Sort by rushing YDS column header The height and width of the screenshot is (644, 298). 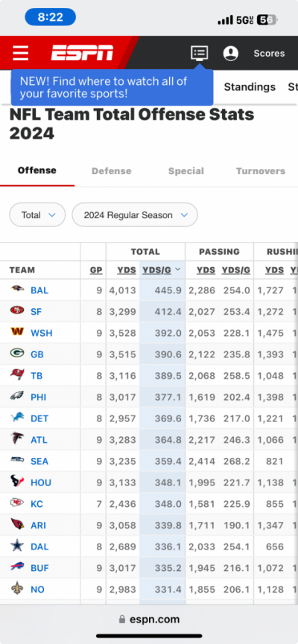(x=274, y=270)
